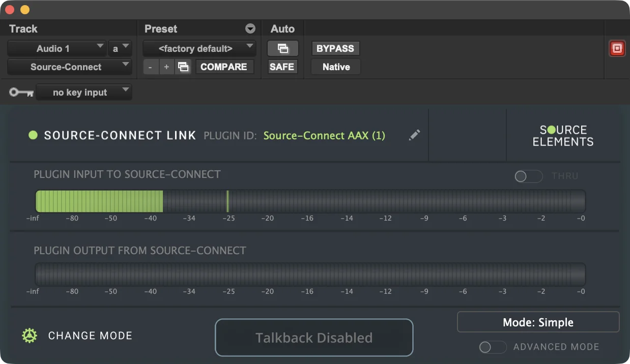Click the PLUGIN OUTPUT FROM SOURCE-CONNECT label
The height and width of the screenshot is (364, 630).
pyautogui.click(x=140, y=251)
